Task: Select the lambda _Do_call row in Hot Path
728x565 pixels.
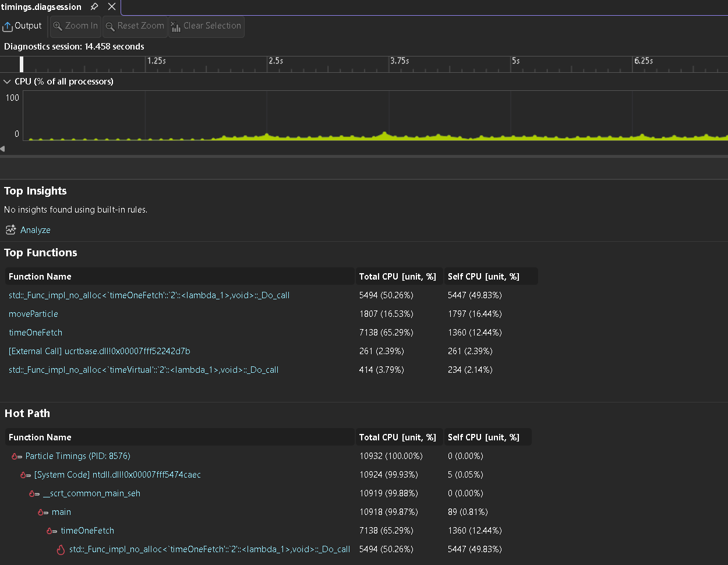Action: [x=210, y=549]
